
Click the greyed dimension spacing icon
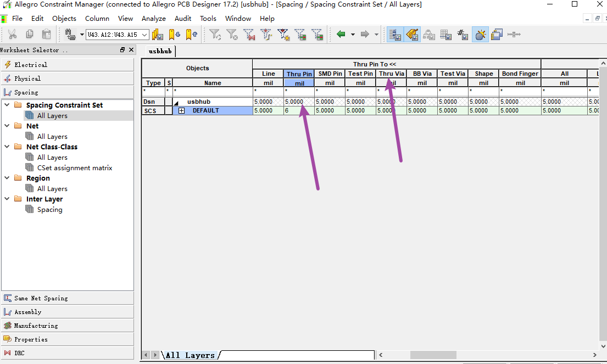[514, 35]
